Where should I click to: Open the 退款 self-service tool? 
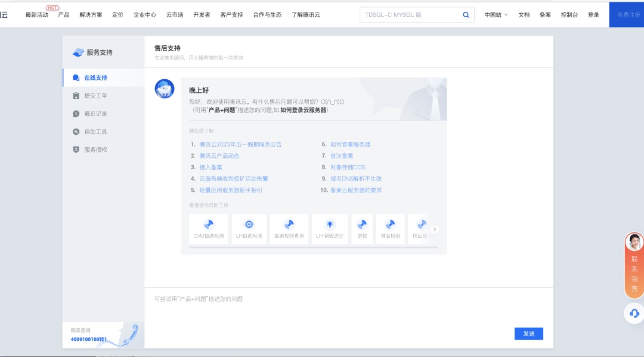tap(362, 229)
